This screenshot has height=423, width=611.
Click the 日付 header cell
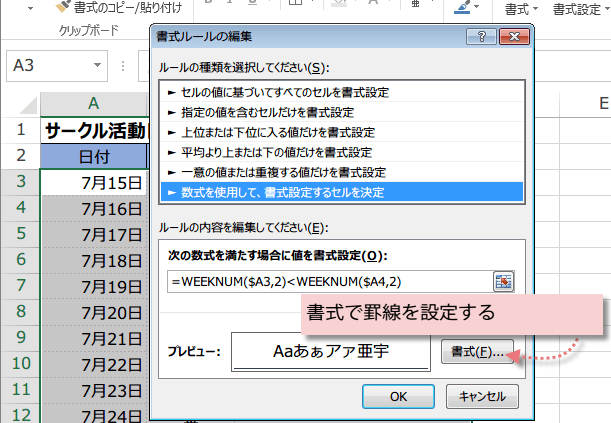(94, 156)
